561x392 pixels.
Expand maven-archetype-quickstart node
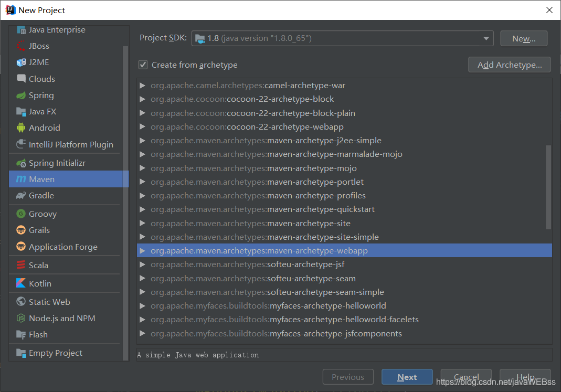tap(142, 209)
